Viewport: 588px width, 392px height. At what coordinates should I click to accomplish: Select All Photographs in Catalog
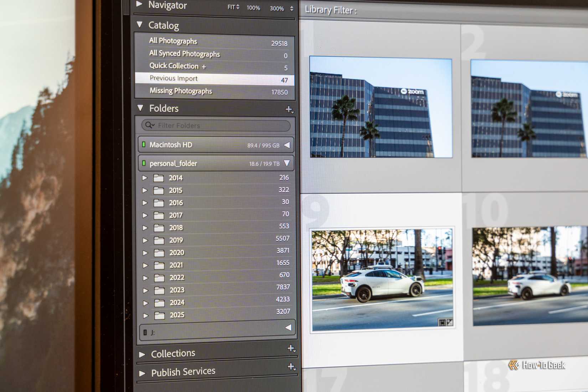tap(173, 41)
